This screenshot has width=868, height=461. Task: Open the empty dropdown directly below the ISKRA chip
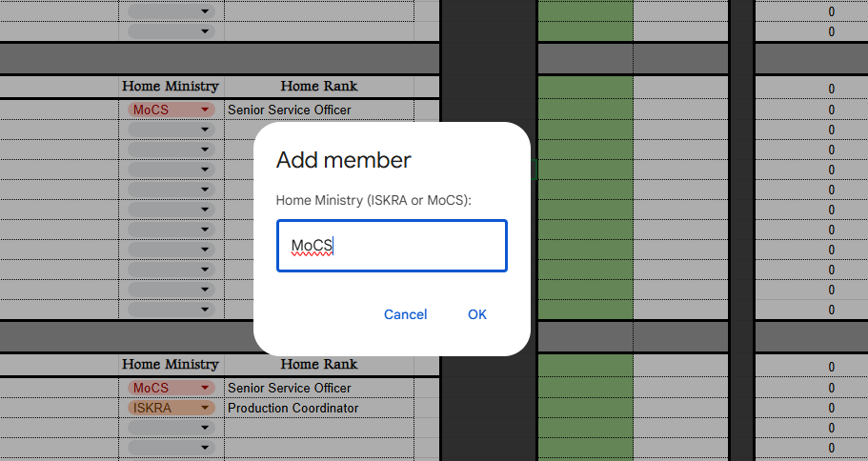[x=171, y=428]
